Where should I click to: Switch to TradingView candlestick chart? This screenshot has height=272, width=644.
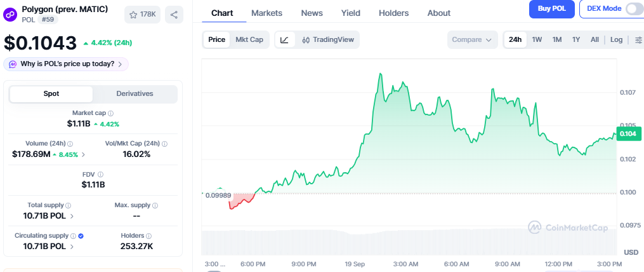pyautogui.click(x=327, y=40)
